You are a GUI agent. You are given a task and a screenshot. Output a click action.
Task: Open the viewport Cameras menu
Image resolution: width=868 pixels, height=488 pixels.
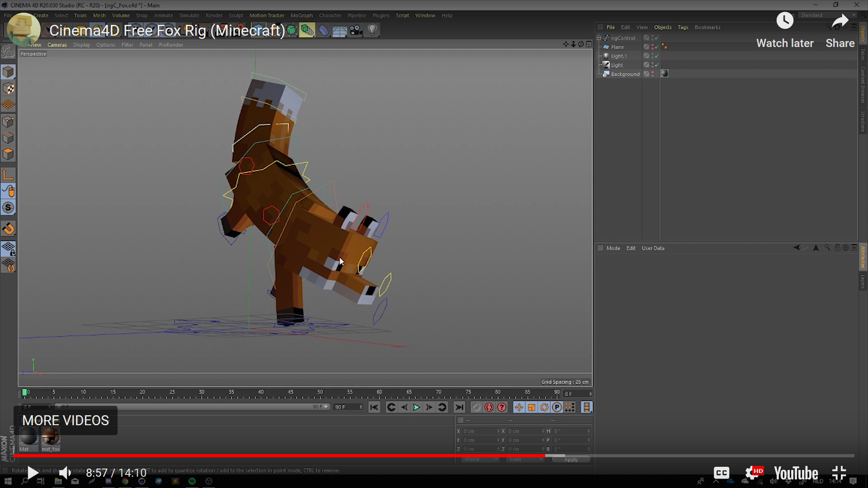tap(57, 45)
